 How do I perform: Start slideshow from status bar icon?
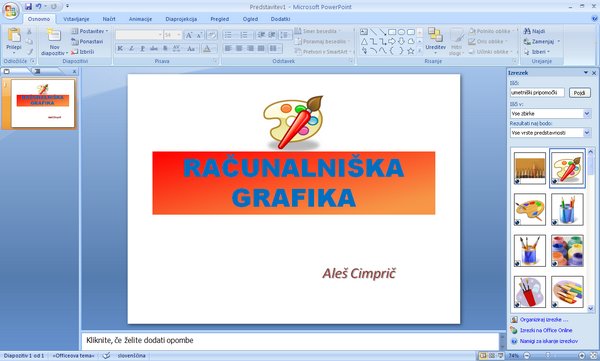point(500,356)
